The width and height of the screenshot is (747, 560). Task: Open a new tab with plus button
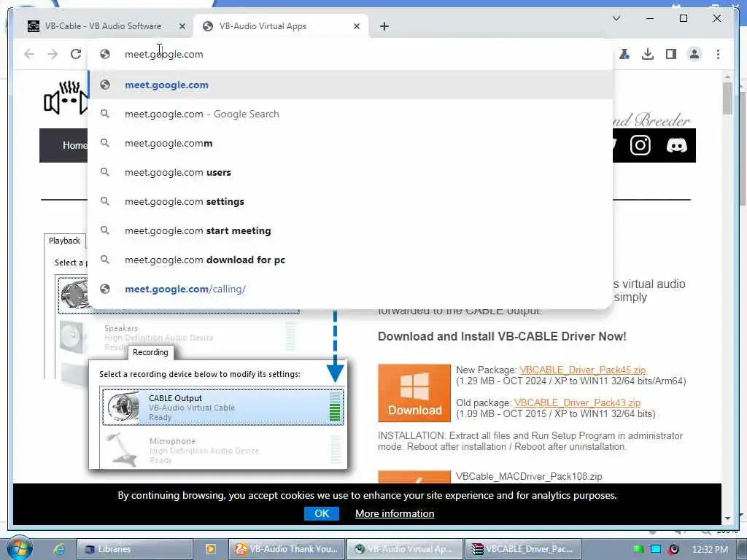384,26
